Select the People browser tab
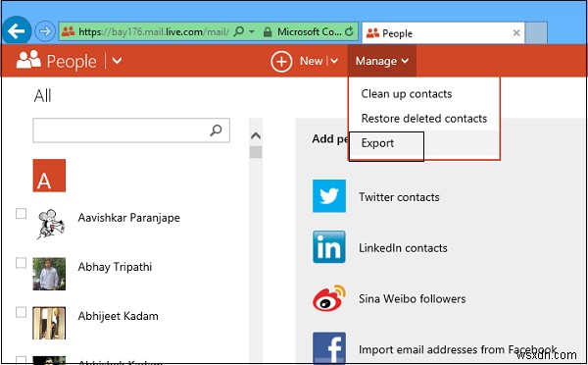Image resolution: width=588 pixels, height=365 pixels. tap(443, 33)
